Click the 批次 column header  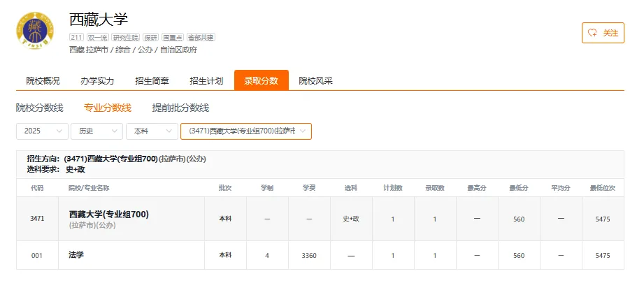tap(225, 188)
